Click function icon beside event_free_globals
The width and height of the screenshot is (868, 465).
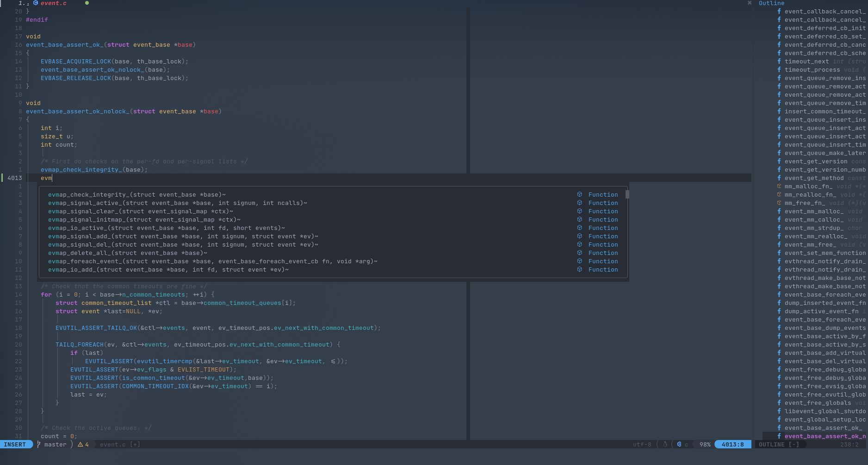pos(779,403)
